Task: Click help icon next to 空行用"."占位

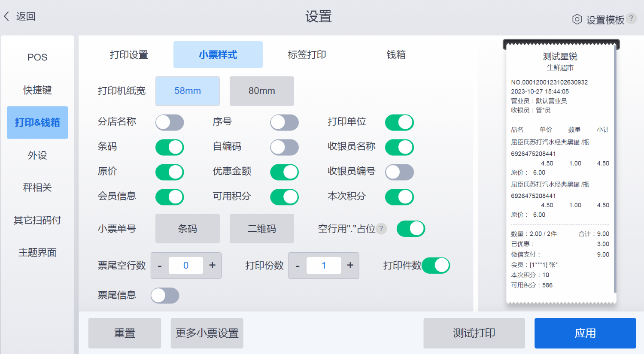Action: (381, 229)
